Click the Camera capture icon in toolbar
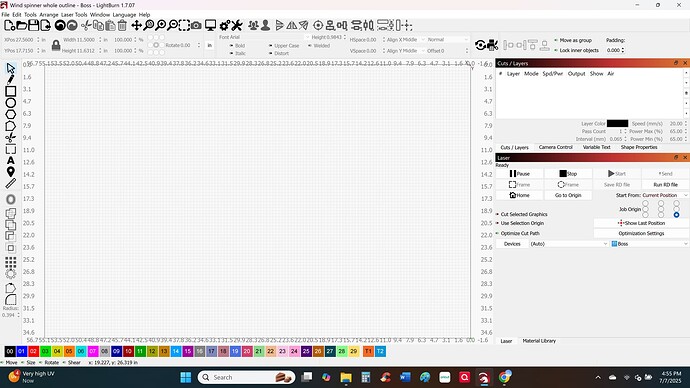This screenshot has height=388, width=690. [x=196, y=26]
